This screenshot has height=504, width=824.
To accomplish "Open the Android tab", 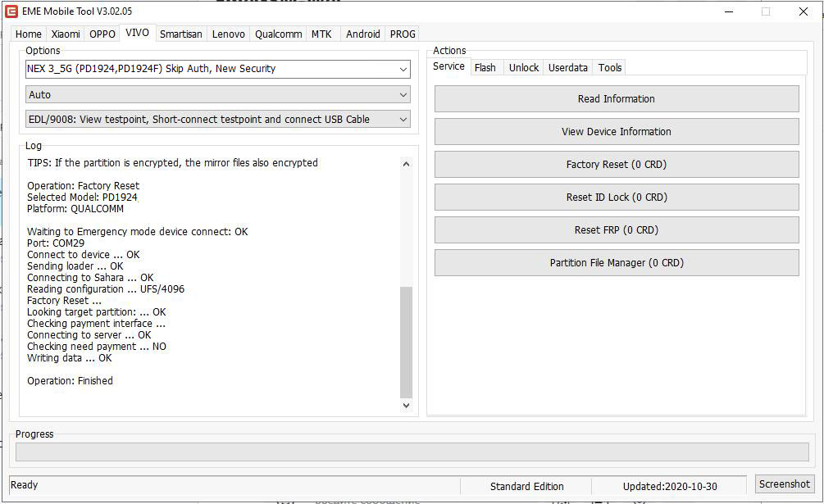I will pyautogui.click(x=363, y=34).
